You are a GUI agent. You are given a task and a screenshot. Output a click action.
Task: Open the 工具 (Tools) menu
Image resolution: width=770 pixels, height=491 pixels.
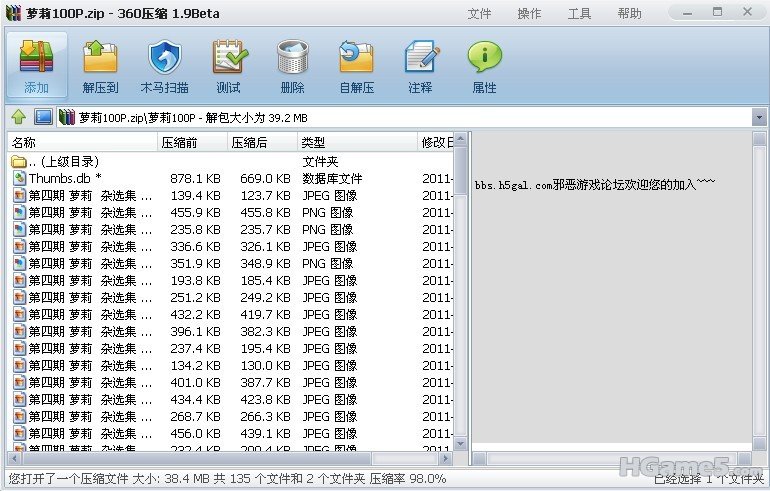click(579, 14)
